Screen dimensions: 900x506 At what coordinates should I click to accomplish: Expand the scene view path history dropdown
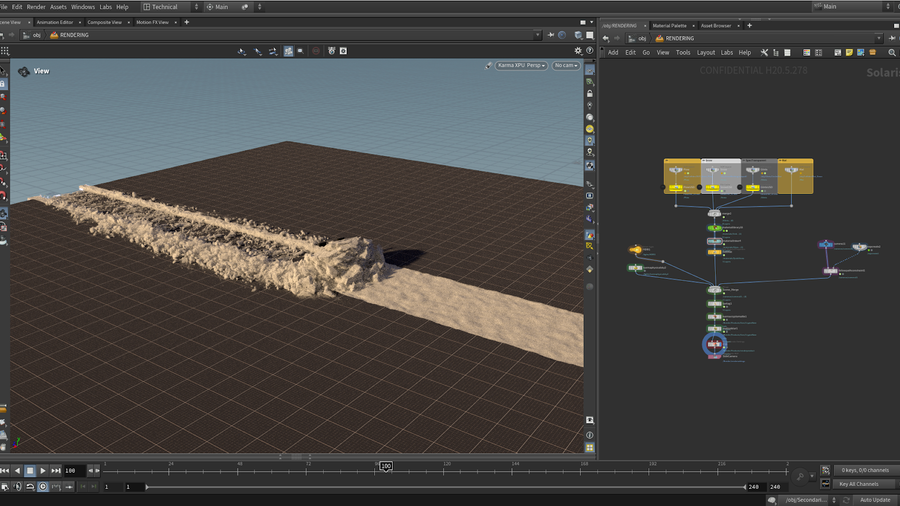(x=538, y=35)
